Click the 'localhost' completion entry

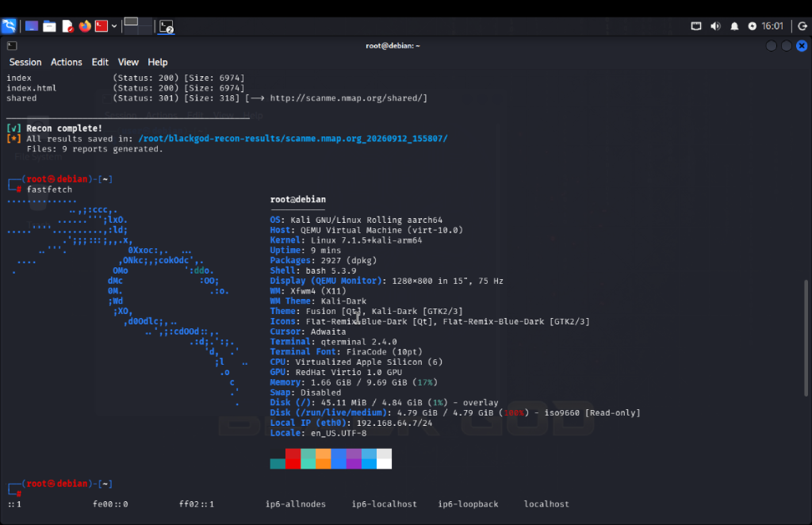coord(546,504)
